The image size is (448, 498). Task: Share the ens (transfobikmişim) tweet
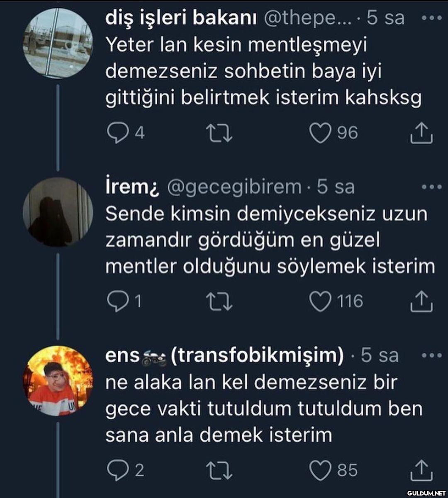[x=421, y=470]
